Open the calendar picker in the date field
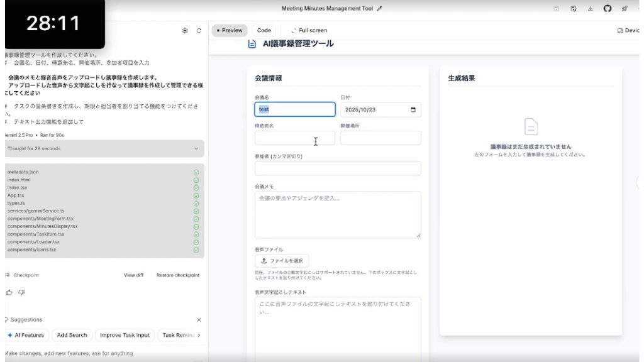Image resolution: width=644 pixels, height=362 pixels. [413, 109]
